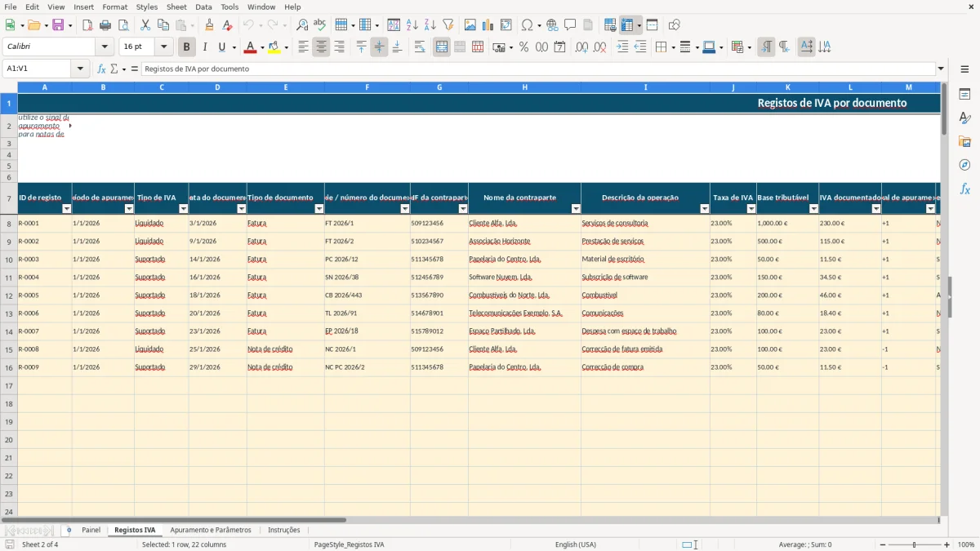Open the font name dropdown
The width and height of the screenshot is (980, 551).
[105, 47]
